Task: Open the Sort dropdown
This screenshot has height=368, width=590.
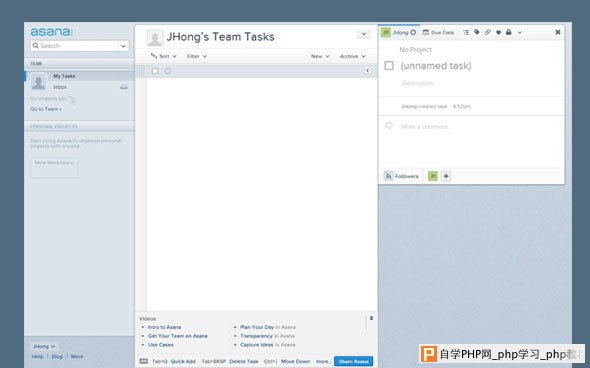Action: coord(164,56)
